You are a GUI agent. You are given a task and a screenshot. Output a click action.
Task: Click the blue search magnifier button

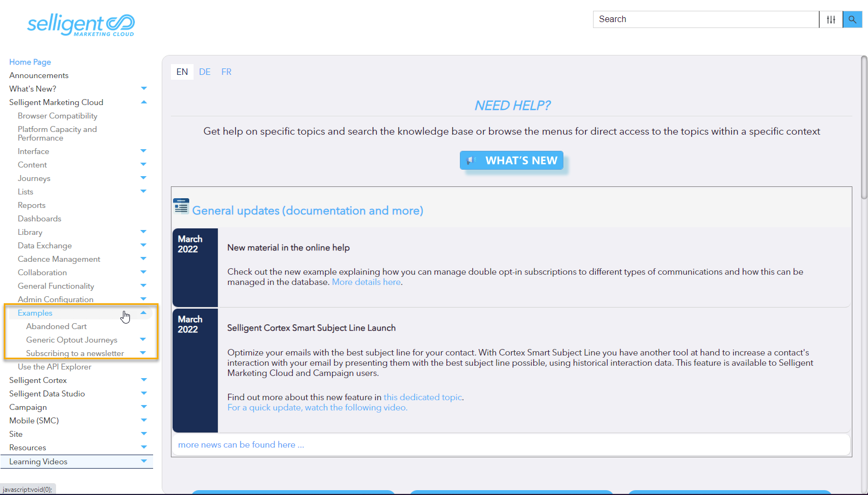click(852, 19)
